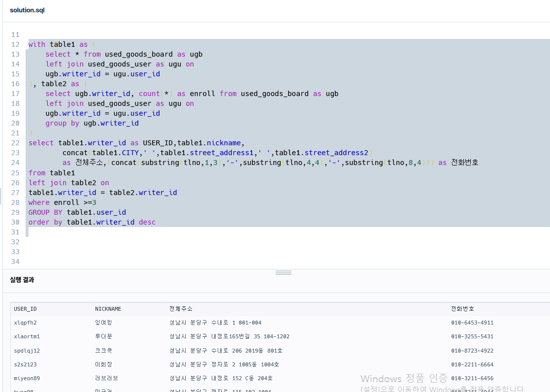Click nickname 이회장 in results
550x392 pixels.
pyautogui.click(x=103, y=364)
